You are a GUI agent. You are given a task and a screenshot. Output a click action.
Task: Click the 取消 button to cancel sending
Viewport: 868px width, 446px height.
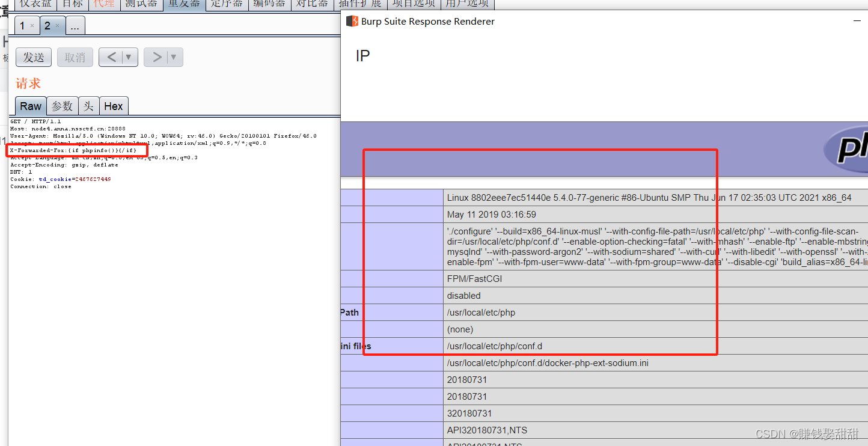75,57
